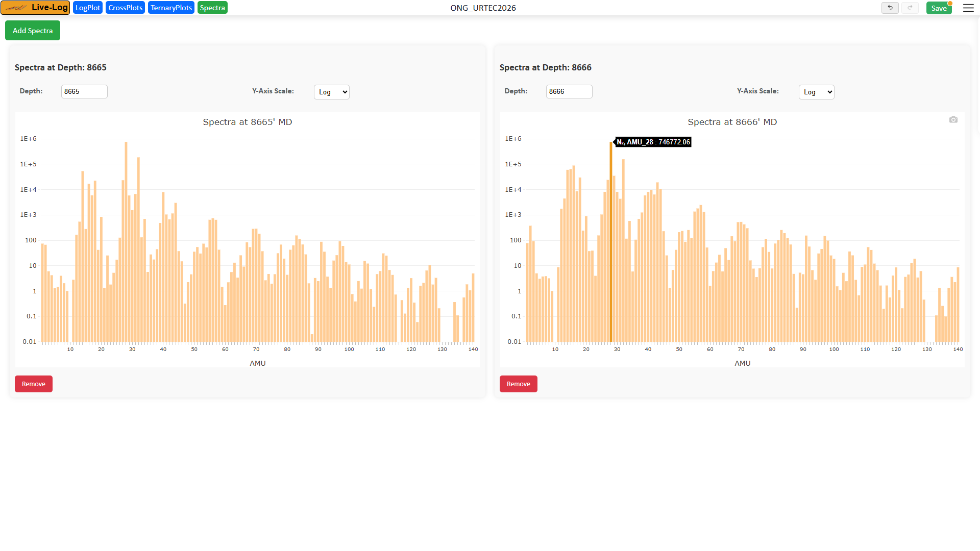Open the LogPlot tab
980x551 pixels.
tap(88, 8)
